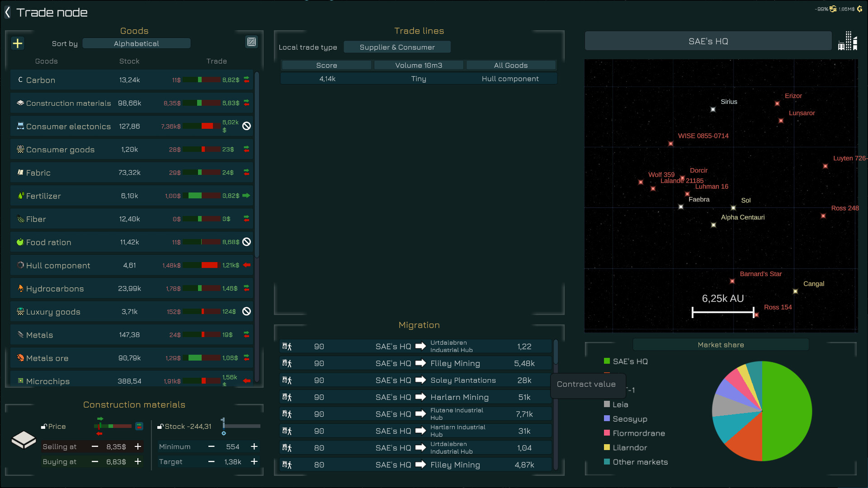868x488 pixels.
Task: Open the All Goods filter dropdown
Action: tap(511, 66)
